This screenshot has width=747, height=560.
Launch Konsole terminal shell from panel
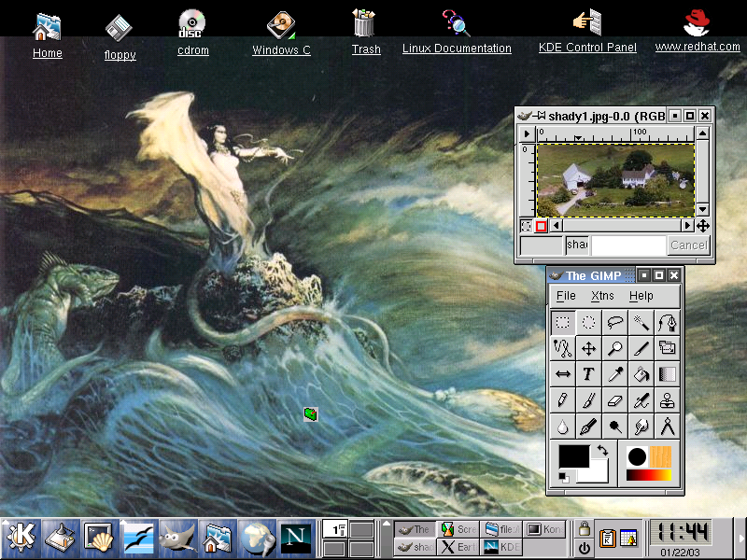pos(99,539)
